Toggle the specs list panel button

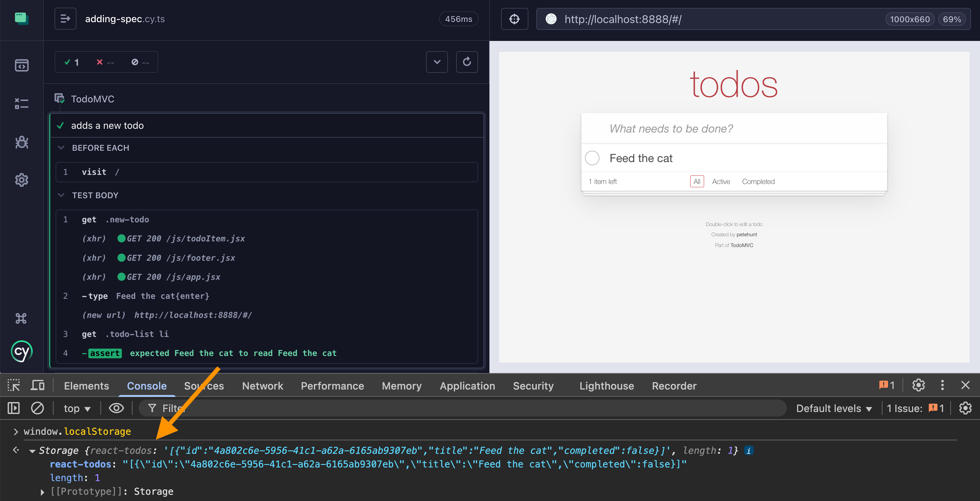tap(65, 19)
